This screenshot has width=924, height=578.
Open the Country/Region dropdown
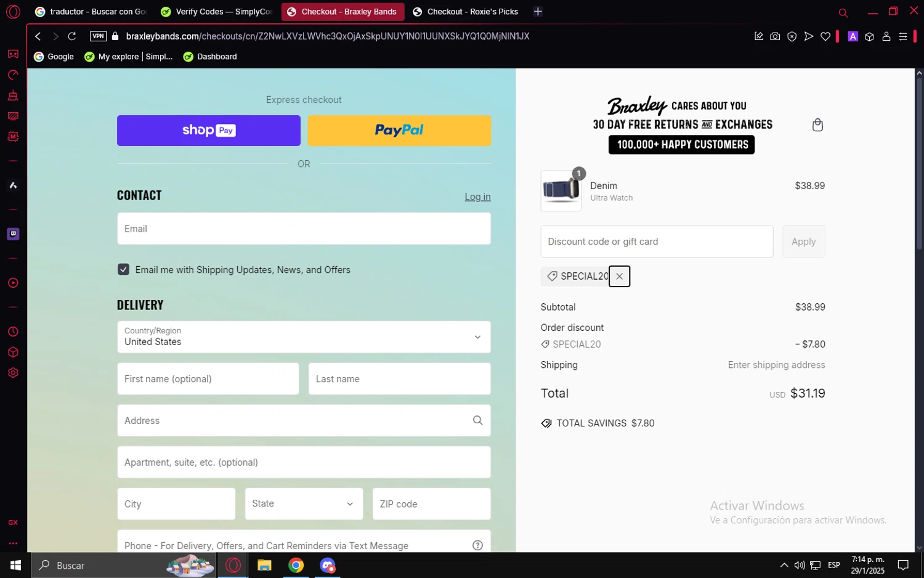tap(304, 337)
